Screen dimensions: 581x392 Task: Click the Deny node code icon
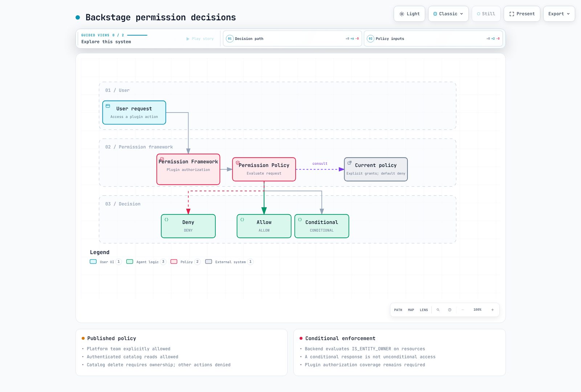(166, 220)
